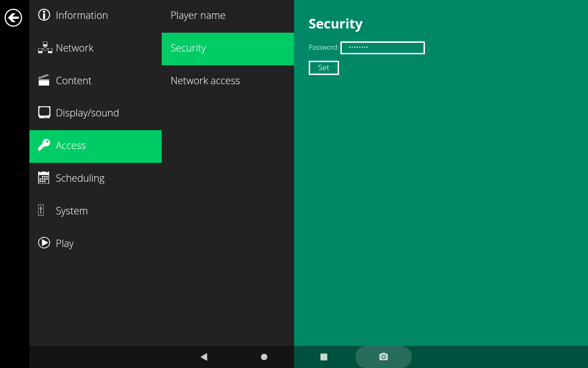Click the Content clapperboard icon
Screen dimensions: 588x368
point(44,80)
